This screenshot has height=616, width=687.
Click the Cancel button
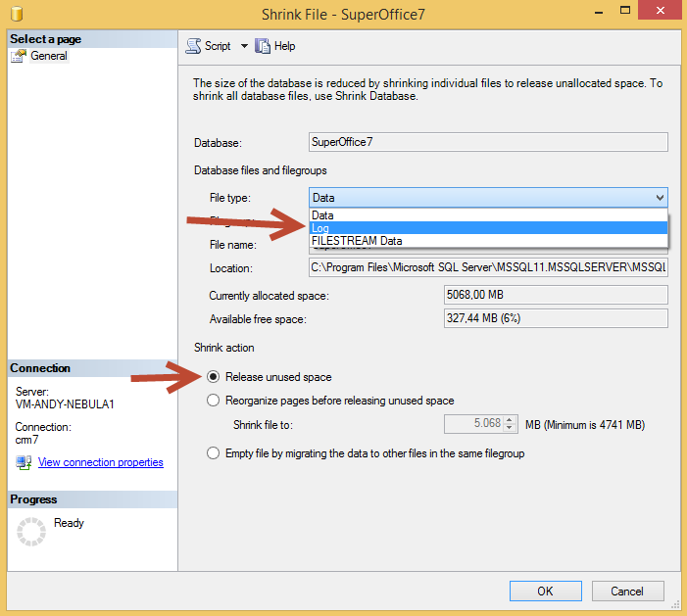[627, 592]
